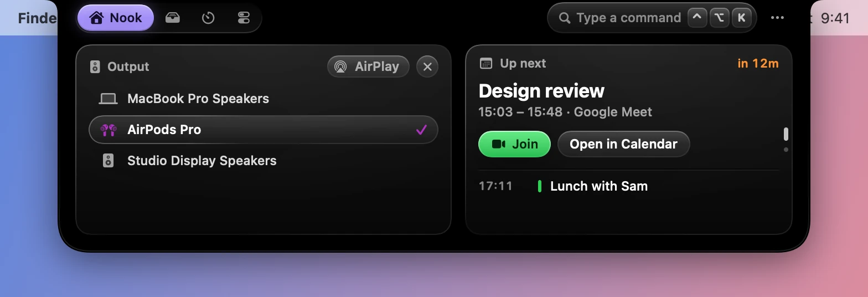This screenshot has width=868, height=297.
Task: Open the tray tab icon
Action: (173, 18)
